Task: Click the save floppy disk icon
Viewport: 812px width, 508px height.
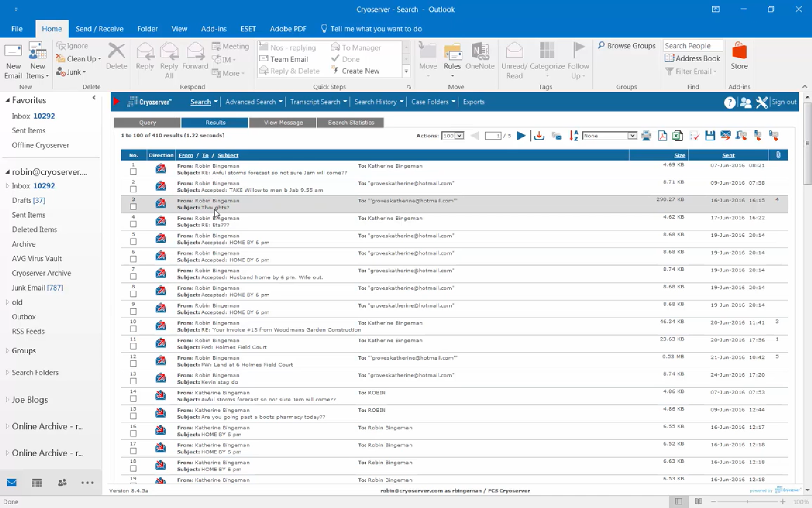Action: (x=710, y=136)
